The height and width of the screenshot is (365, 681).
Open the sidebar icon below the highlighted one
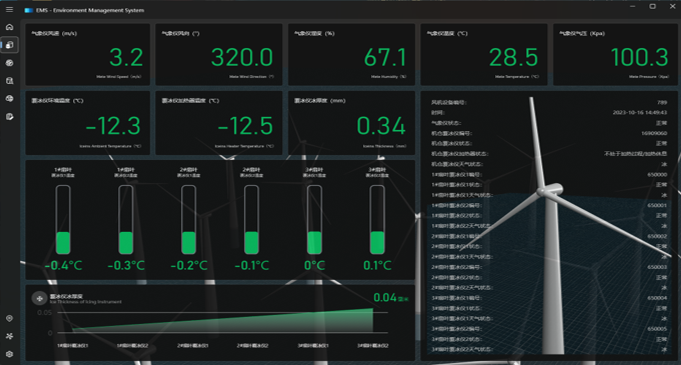point(9,63)
